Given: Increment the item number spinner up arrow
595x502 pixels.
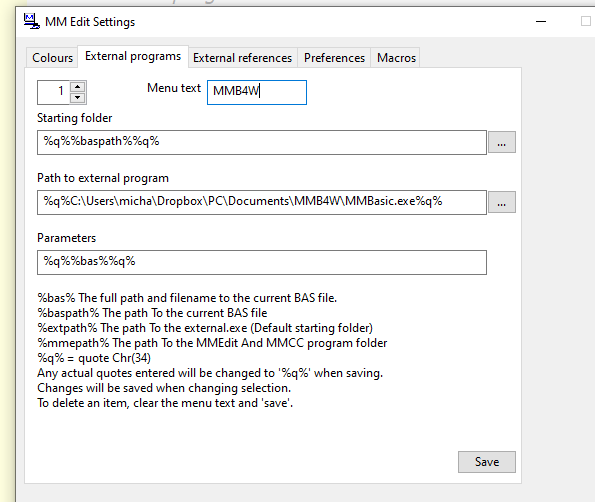Looking at the screenshot, I should 78,87.
